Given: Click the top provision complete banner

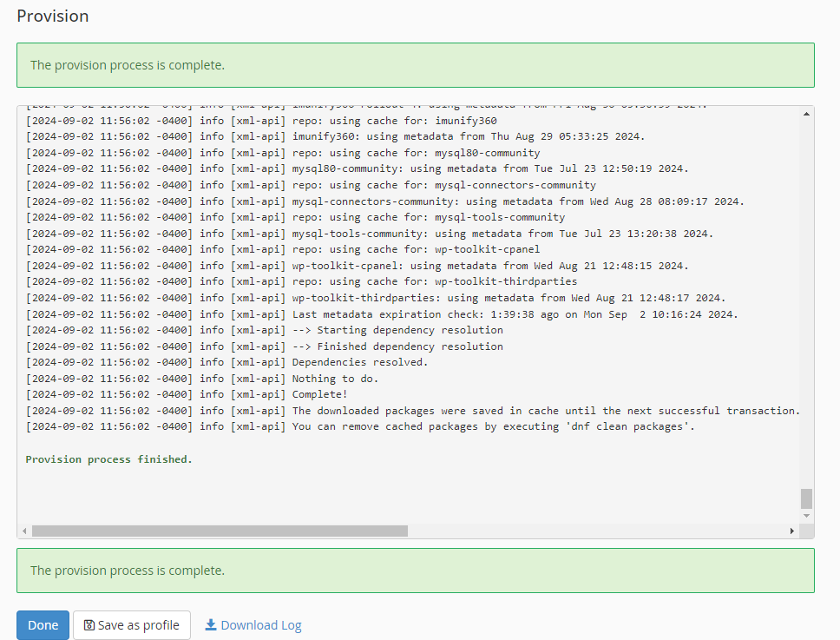Looking at the screenshot, I should click(415, 65).
